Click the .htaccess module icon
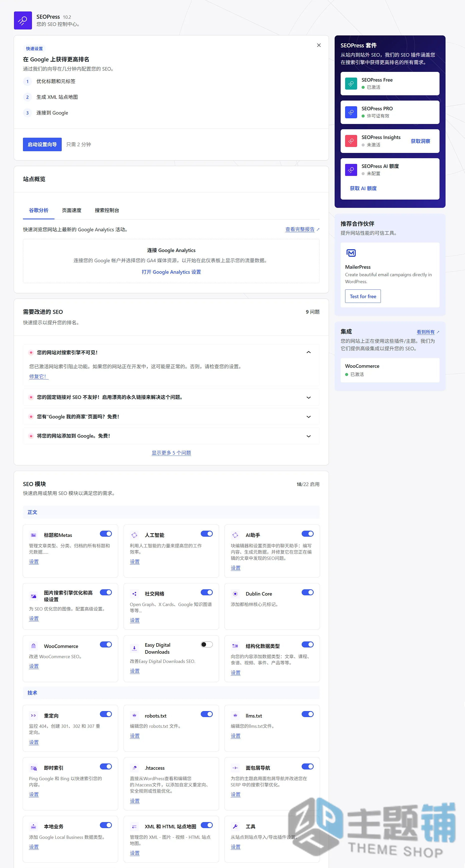The image size is (465, 868). click(x=134, y=768)
